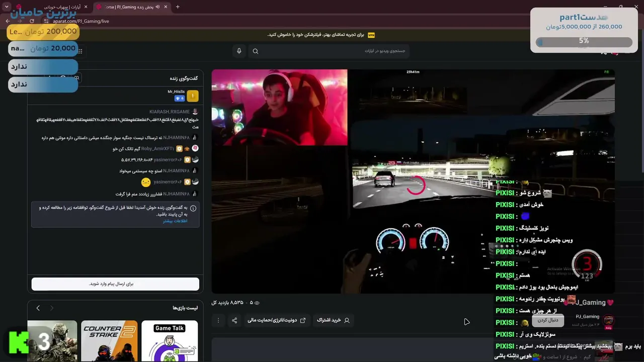Click the live chat panel title
Screen dimensions: 644x362
click(184, 78)
